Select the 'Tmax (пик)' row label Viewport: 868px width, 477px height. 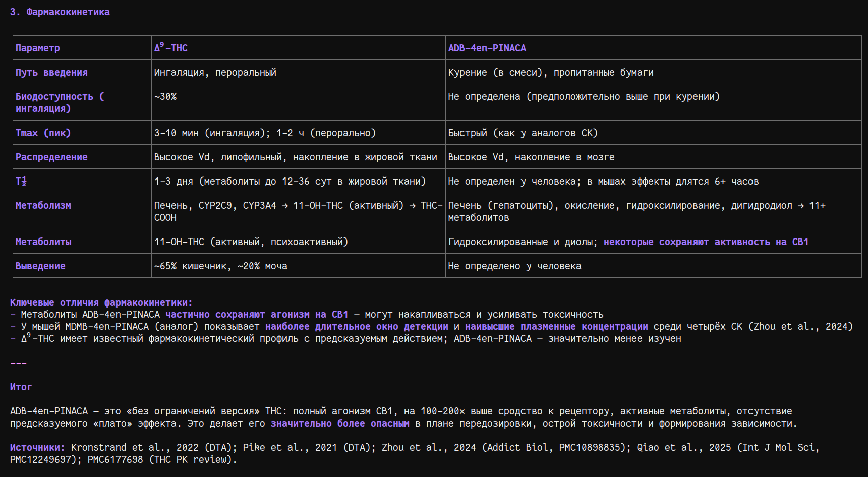[x=43, y=133]
